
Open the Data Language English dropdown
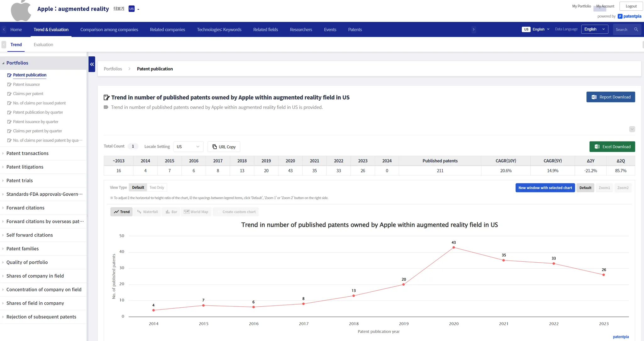coord(594,29)
